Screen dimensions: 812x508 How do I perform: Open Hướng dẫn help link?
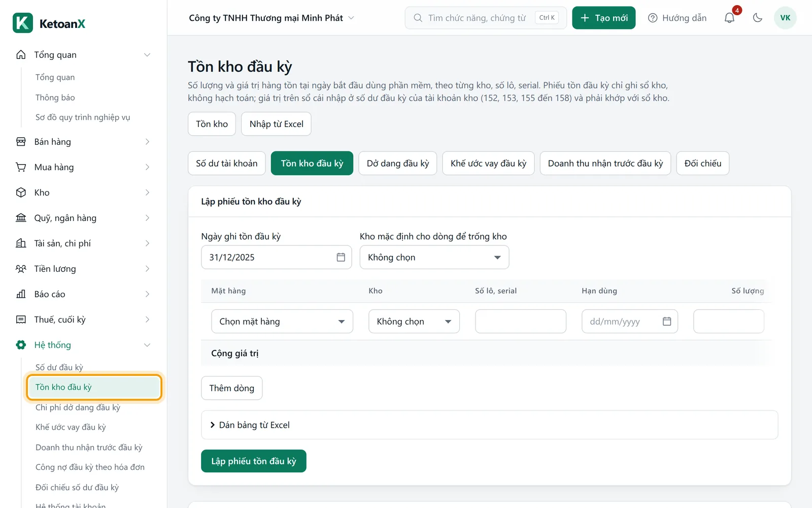coord(678,18)
